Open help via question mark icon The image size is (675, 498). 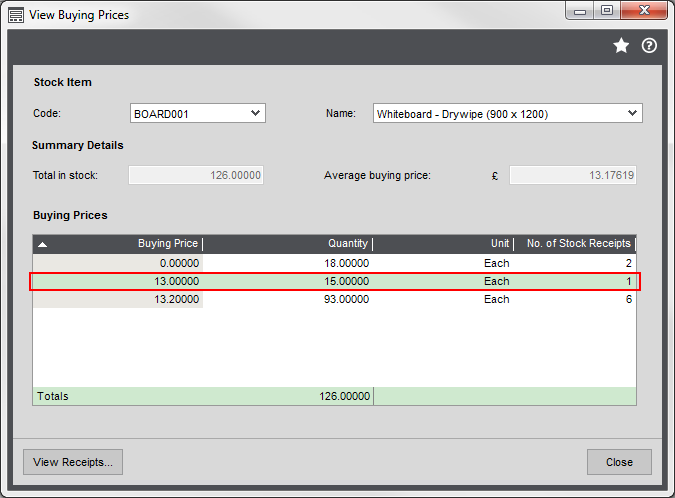[649, 46]
